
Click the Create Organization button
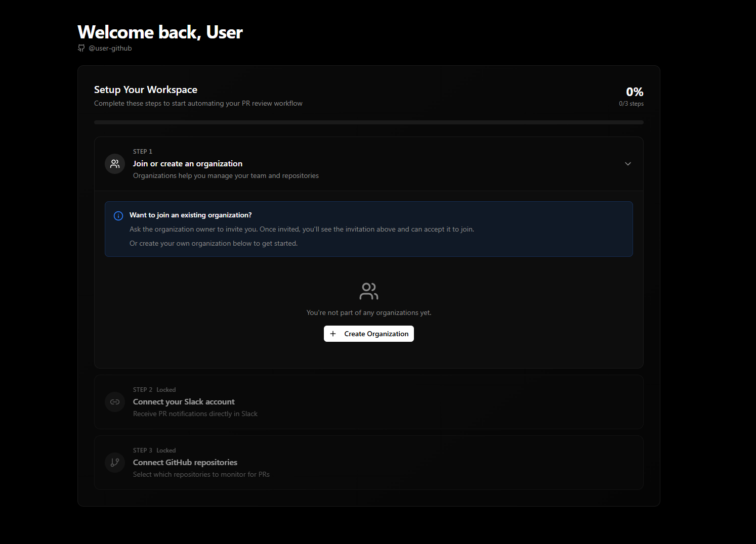pos(368,334)
